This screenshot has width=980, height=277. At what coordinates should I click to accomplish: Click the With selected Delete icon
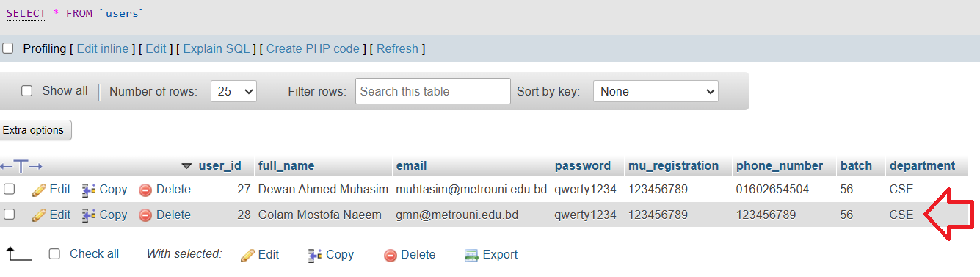tap(391, 255)
